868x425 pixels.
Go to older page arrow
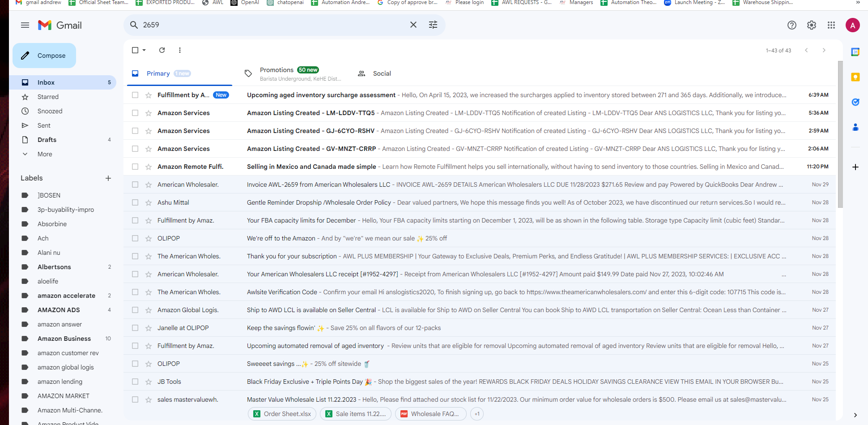824,50
